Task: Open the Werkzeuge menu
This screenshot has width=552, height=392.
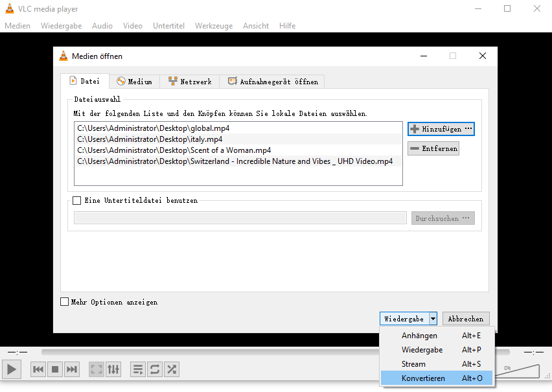Action: click(214, 26)
